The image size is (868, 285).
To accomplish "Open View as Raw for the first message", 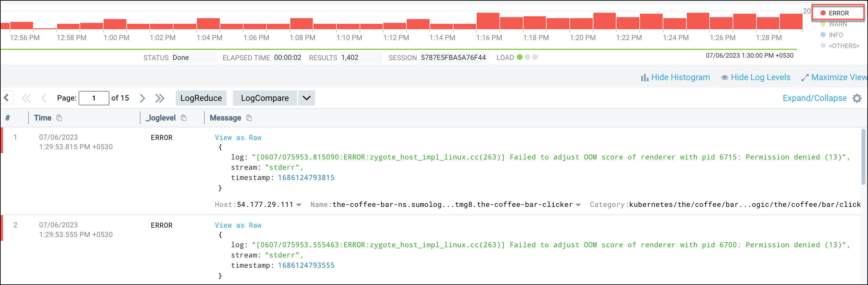I will (x=238, y=138).
